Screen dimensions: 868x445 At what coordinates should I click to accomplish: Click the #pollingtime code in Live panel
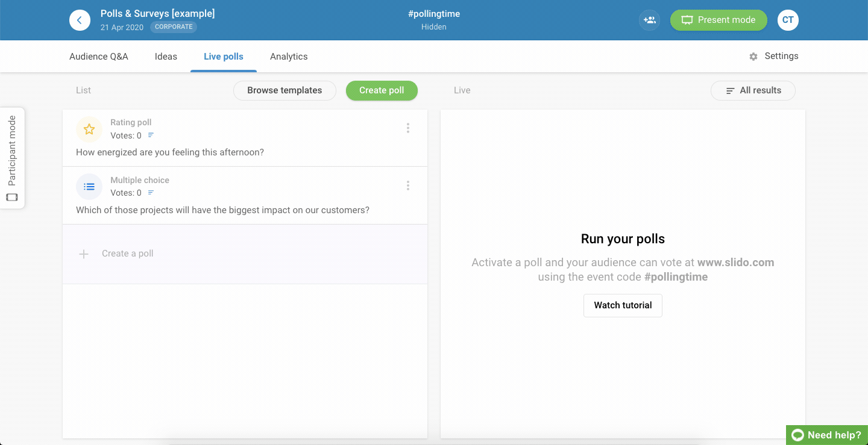point(676,277)
